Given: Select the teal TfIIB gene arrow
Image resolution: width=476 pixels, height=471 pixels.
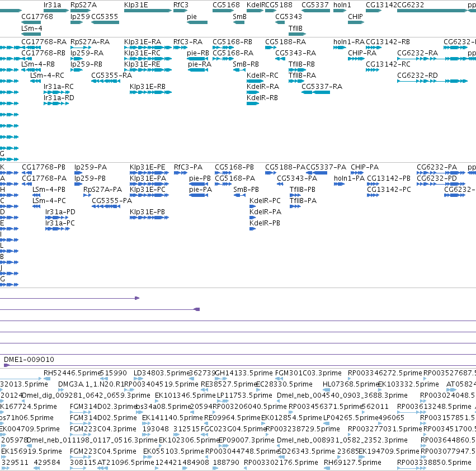Looking at the screenshot, I should 297,34.
